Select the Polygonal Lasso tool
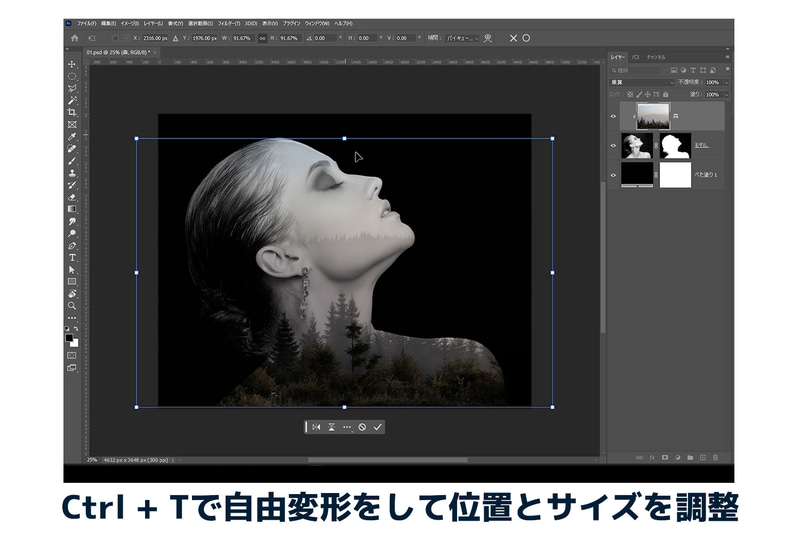 click(x=72, y=89)
